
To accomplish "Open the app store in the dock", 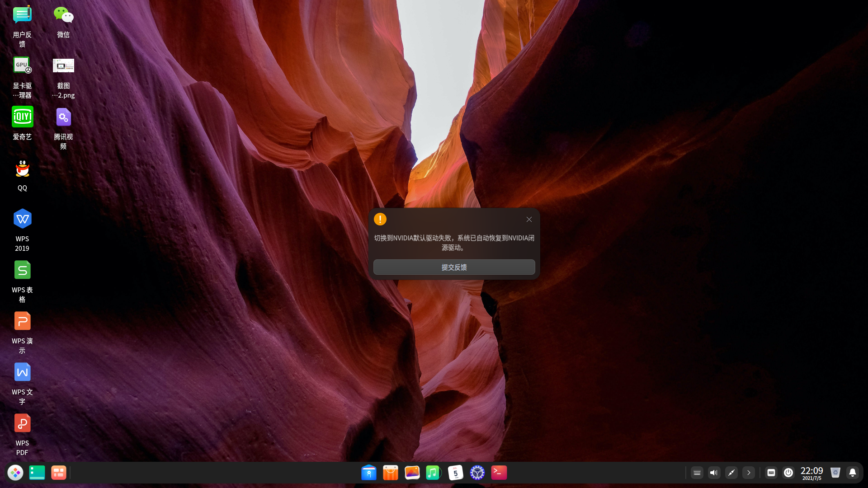I will [x=390, y=473].
